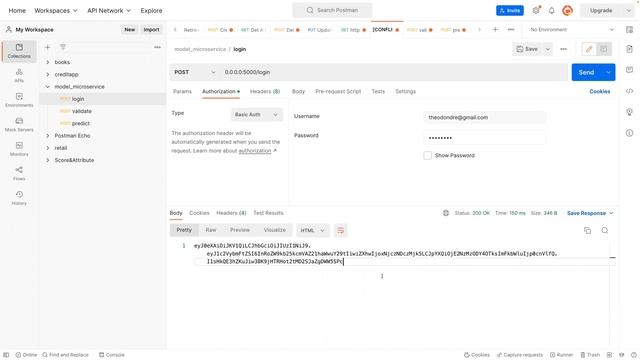Open the Environments sidebar panel
The image size is (640, 360).
tap(19, 100)
